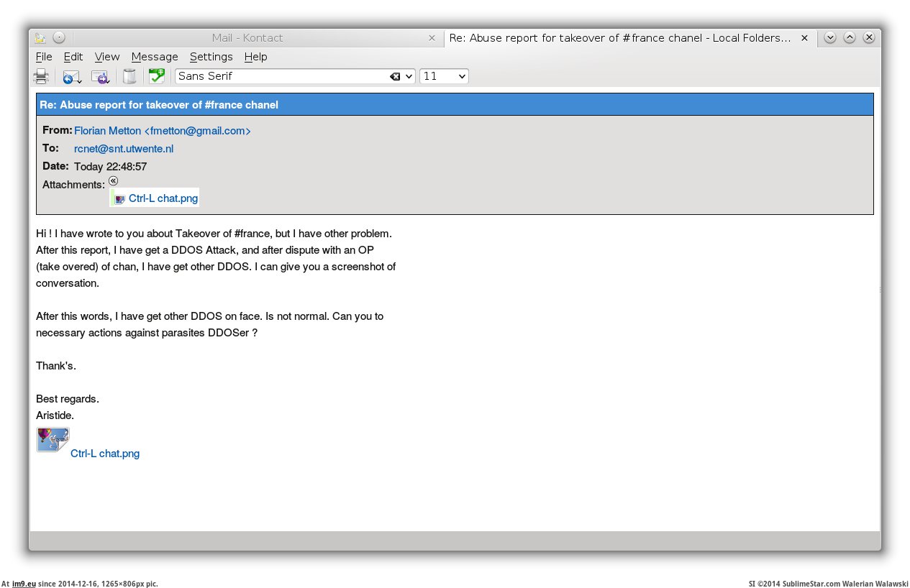Viewport: 910px width, 588px height.
Task: Move message to trash with bin icon
Action: coord(129,76)
